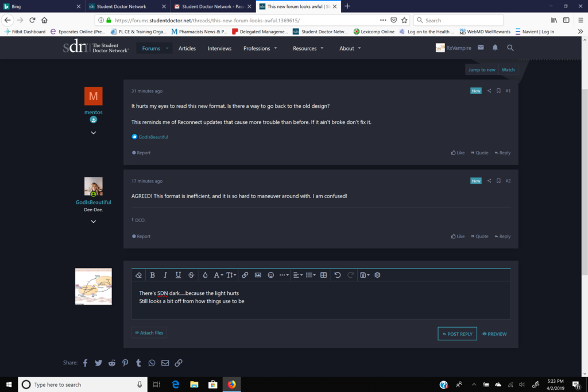The height and width of the screenshot is (392, 588).
Task: Share the thread on Tumblr
Action: [x=138, y=363]
